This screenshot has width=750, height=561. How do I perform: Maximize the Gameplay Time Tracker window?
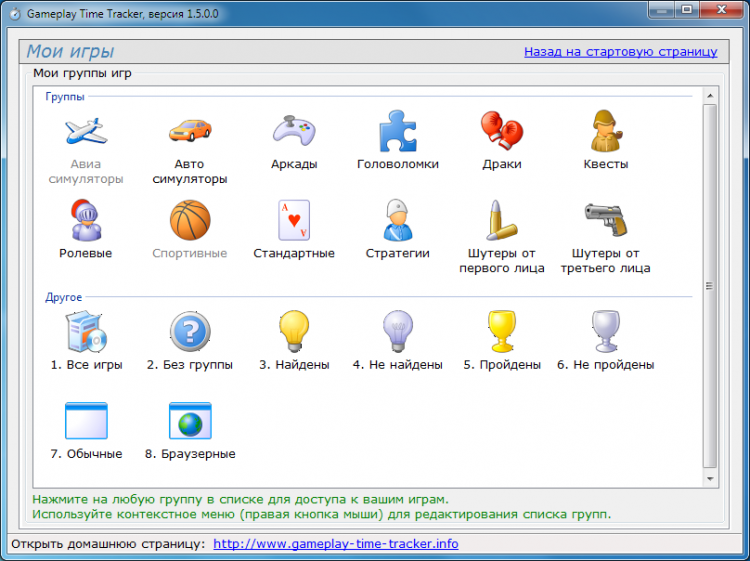[687, 11]
